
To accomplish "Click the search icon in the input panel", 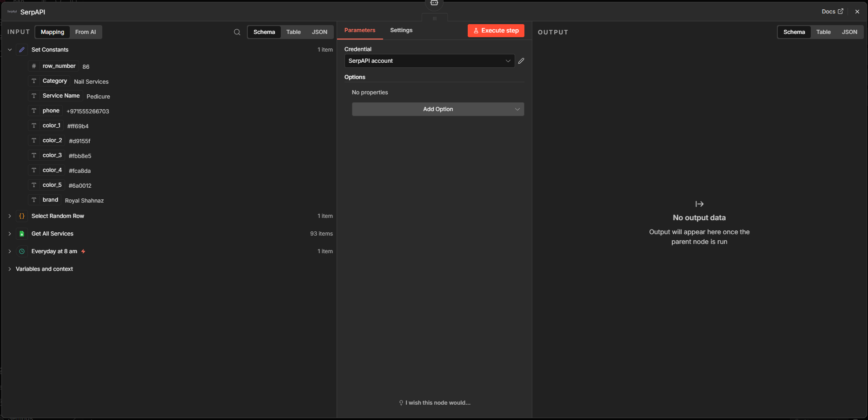I will pyautogui.click(x=237, y=32).
